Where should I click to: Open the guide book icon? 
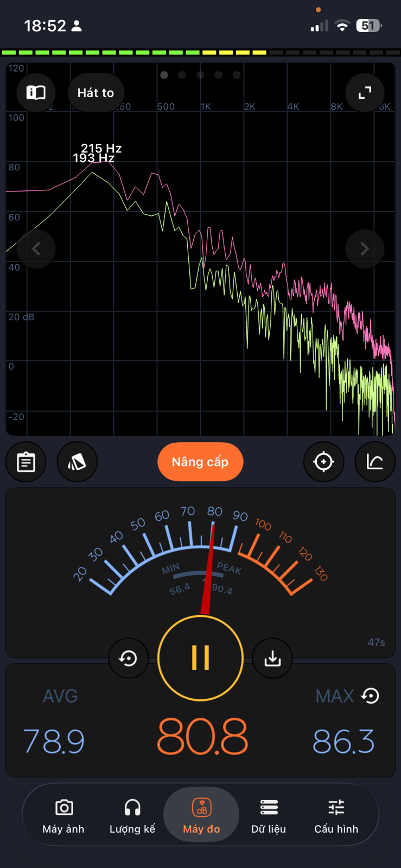click(x=36, y=93)
